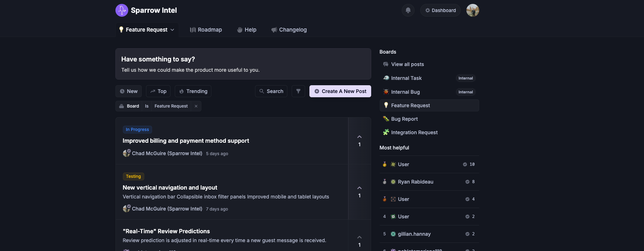Click Create A New Post button
The image size is (644, 251).
click(340, 91)
